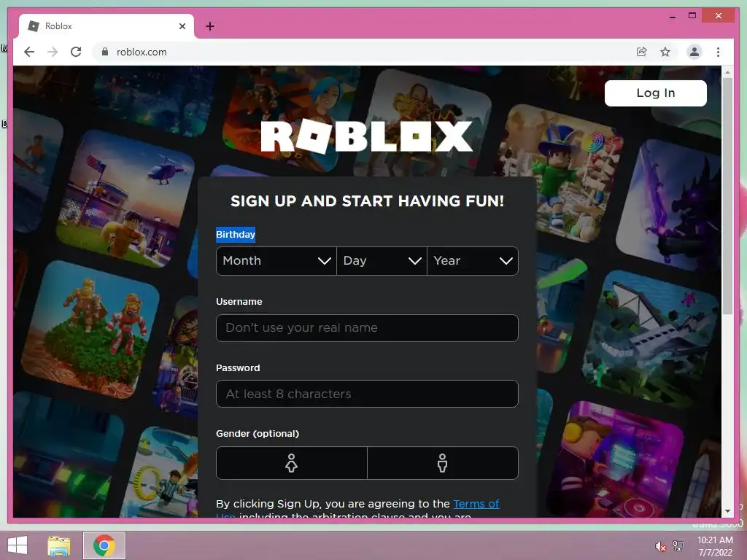Image resolution: width=747 pixels, height=560 pixels.
Task: Open the Terms of Use link
Action: pos(476,504)
